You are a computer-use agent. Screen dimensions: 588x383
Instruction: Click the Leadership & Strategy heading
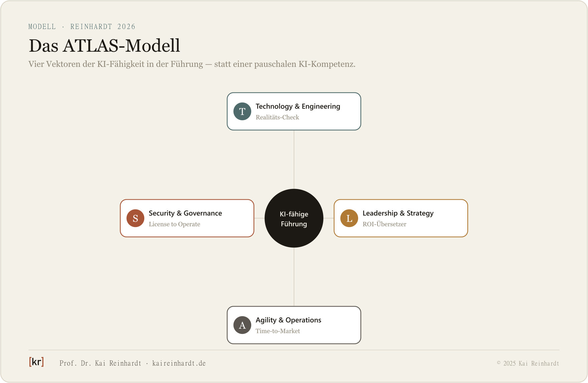pyautogui.click(x=398, y=213)
